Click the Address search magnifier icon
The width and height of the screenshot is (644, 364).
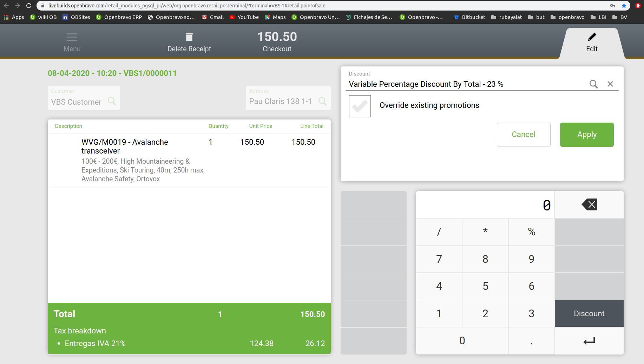(322, 101)
